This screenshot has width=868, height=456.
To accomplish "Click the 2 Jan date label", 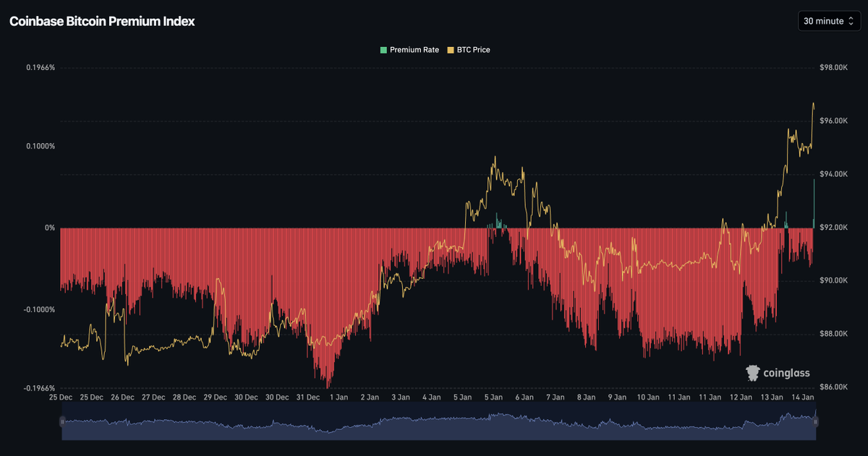I will click(370, 397).
